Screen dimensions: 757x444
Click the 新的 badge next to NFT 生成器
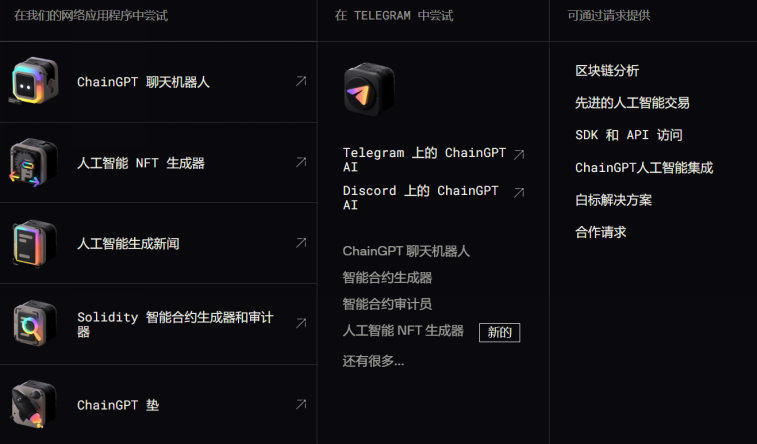(499, 333)
